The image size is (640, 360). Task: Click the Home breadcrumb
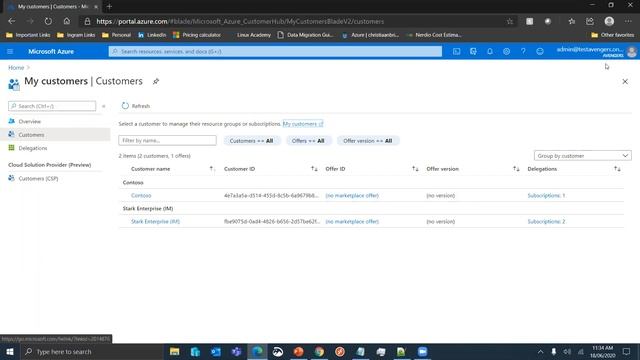pyautogui.click(x=16, y=67)
